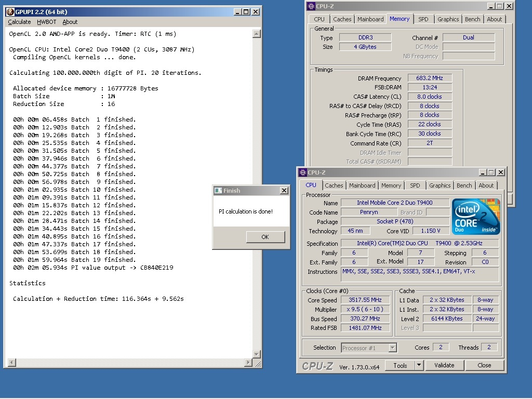Select Memory tab in back CPU-Z window
The image size is (532, 399).
(400, 19)
